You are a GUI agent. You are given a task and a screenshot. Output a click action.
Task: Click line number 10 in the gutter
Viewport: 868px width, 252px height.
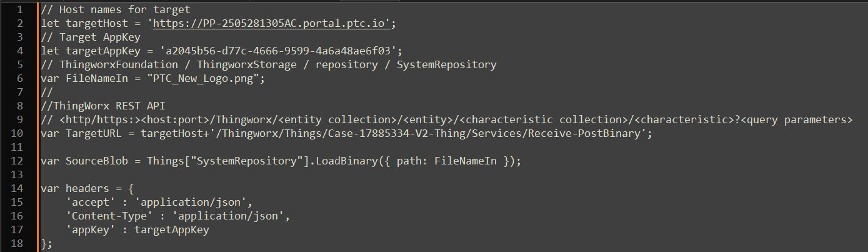pos(17,133)
